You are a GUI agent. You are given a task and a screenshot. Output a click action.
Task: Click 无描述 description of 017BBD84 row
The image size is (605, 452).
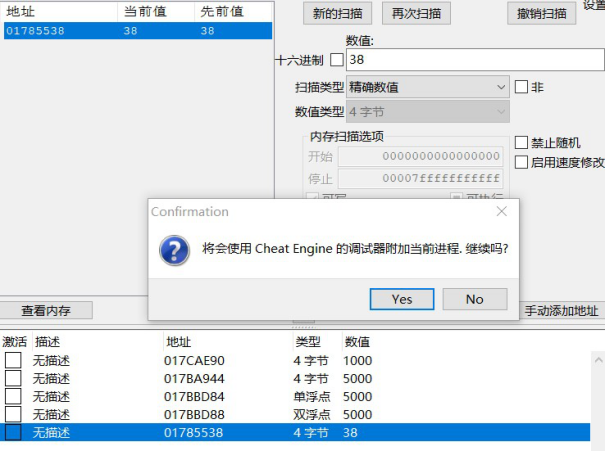[51, 396]
